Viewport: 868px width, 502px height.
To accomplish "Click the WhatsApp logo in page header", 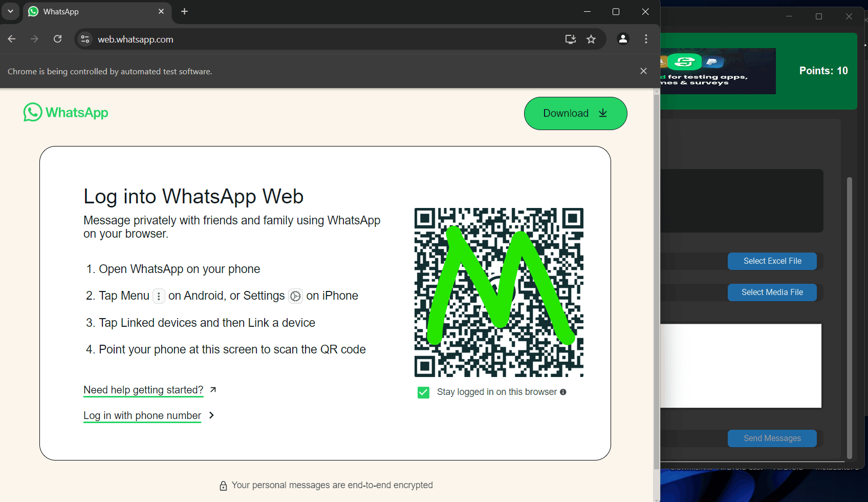I will (x=66, y=113).
